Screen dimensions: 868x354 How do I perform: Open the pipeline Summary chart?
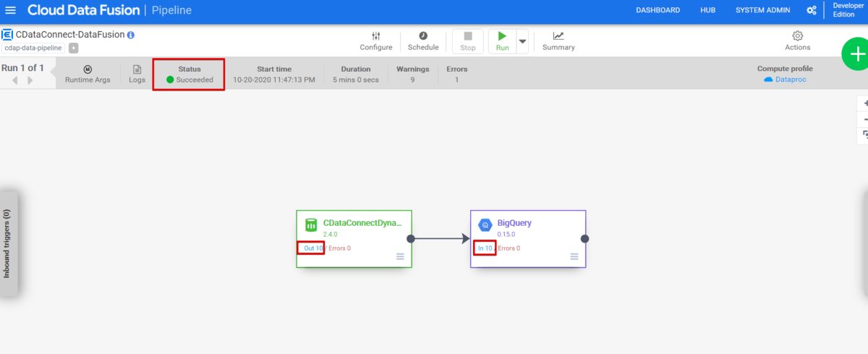[558, 41]
